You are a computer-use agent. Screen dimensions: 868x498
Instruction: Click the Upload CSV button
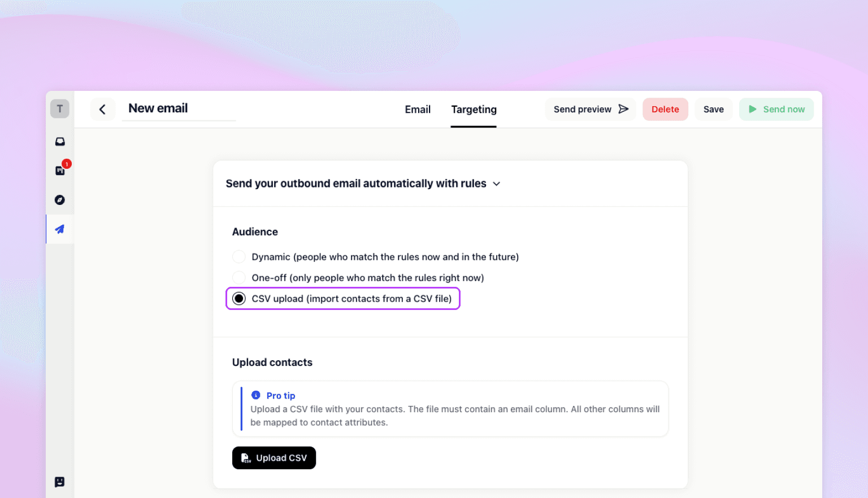pos(274,458)
